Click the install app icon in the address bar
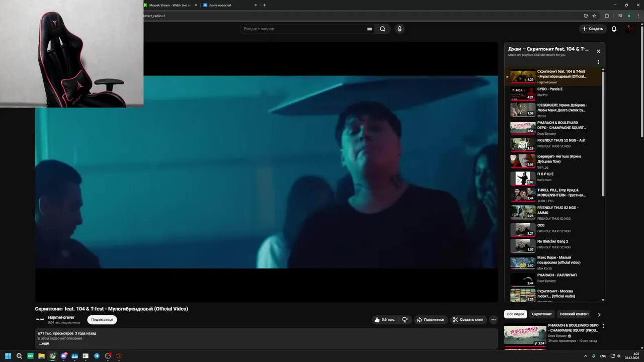Image resolution: width=644 pixels, height=362 pixels. (586, 16)
